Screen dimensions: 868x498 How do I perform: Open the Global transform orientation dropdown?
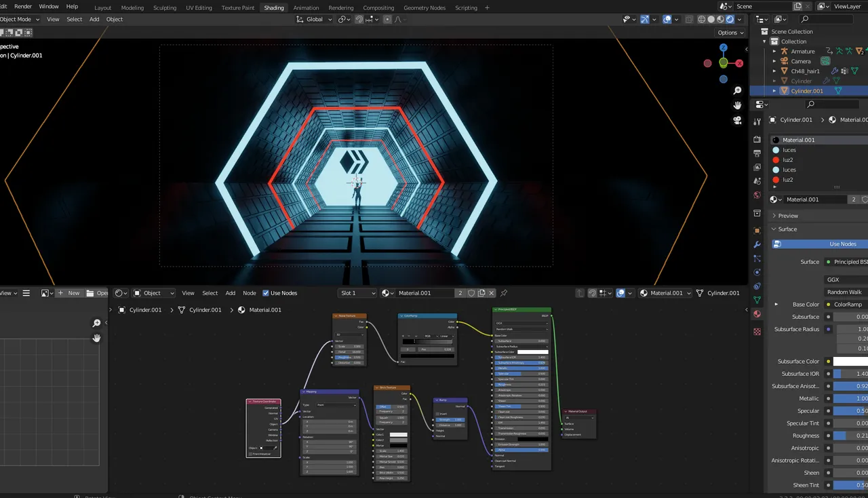click(x=315, y=20)
